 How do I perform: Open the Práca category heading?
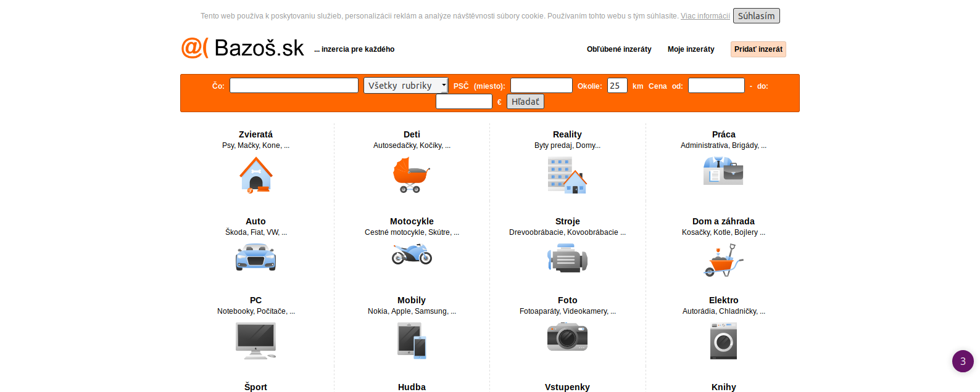coord(723,134)
